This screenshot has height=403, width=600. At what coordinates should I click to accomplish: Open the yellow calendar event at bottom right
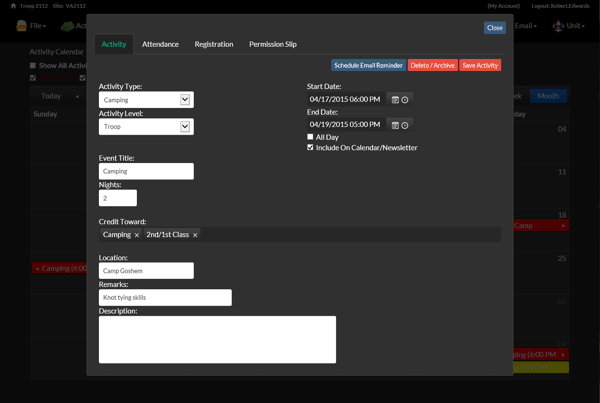(541, 368)
